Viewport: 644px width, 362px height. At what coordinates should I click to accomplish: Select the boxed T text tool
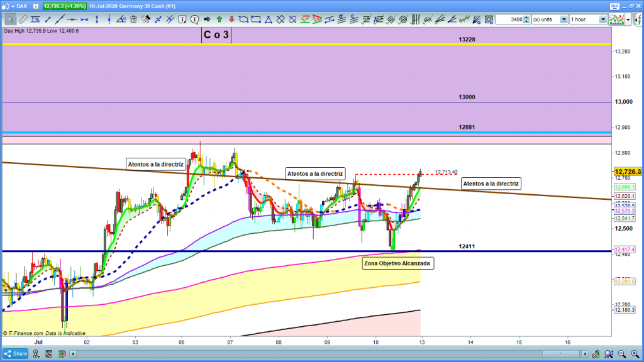click(x=182, y=19)
